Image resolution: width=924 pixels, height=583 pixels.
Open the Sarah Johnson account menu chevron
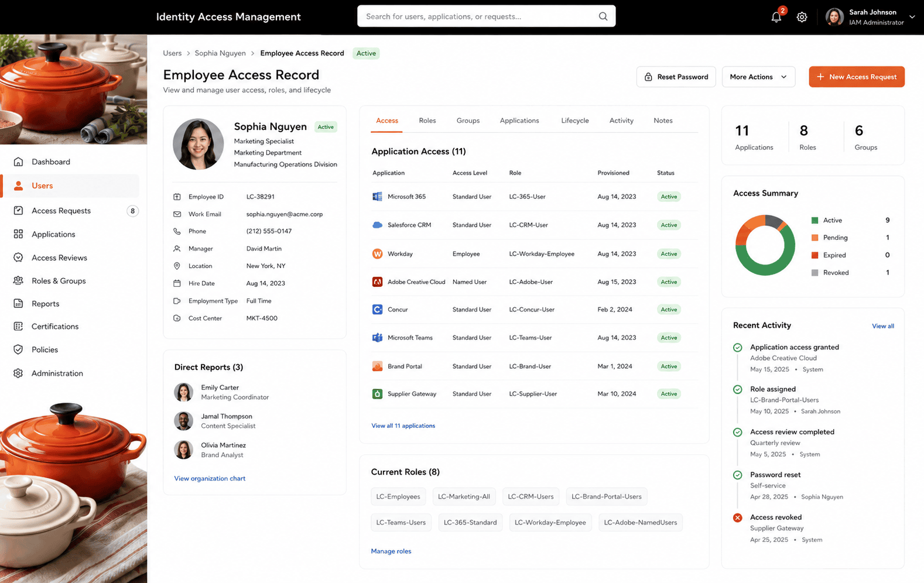tap(912, 17)
